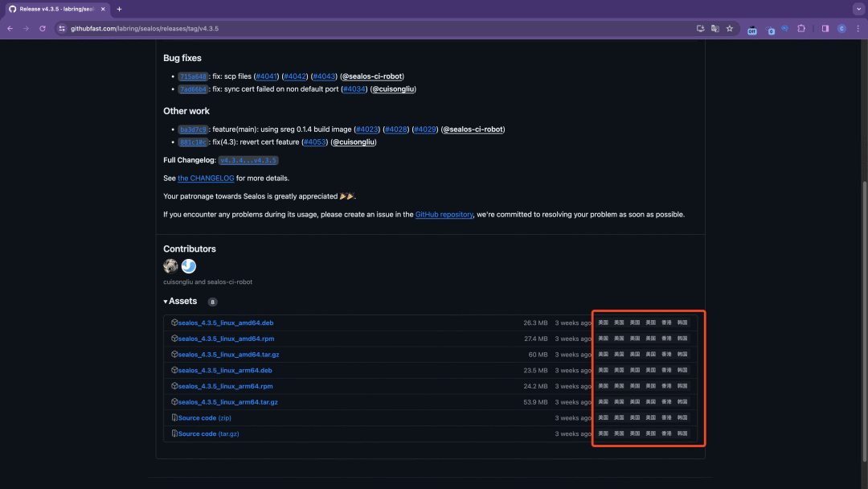
Task: Download sealos_4.3.5_linux_amd64.rpm
Action: 226,339
